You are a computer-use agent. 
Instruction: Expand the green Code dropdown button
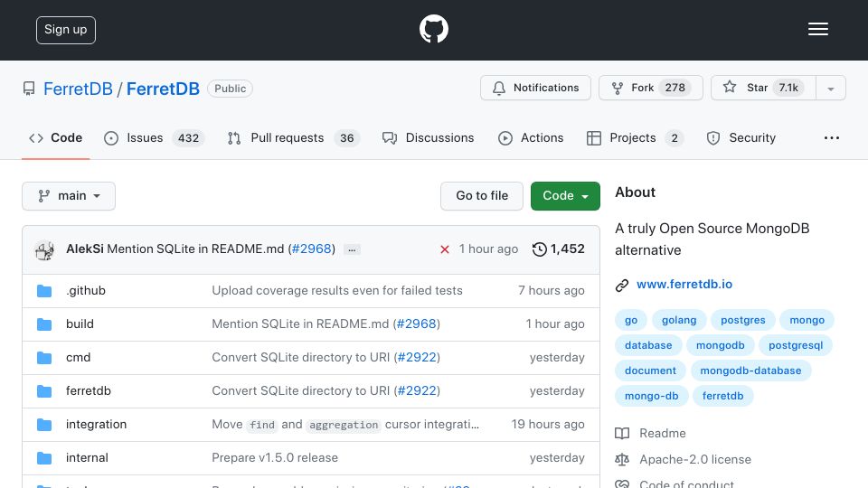point(565,196)
